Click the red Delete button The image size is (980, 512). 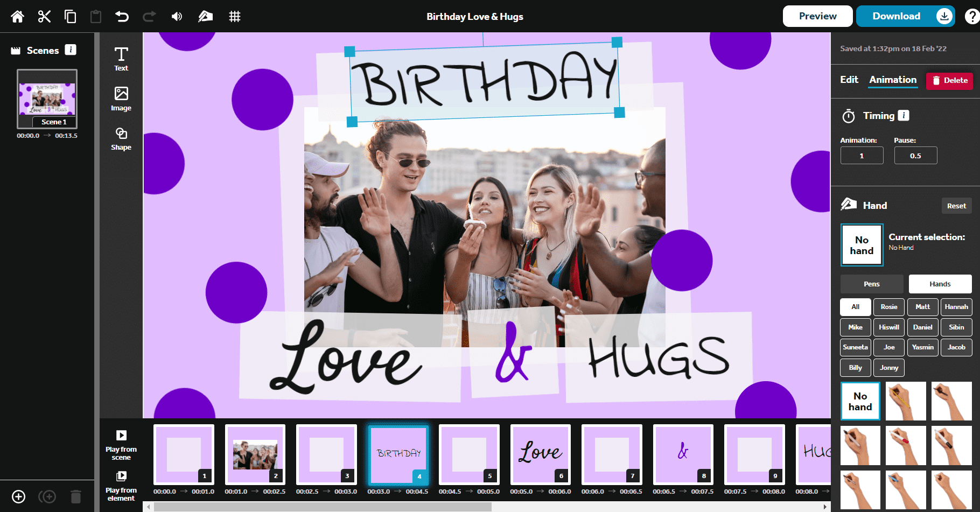(949, 81)
